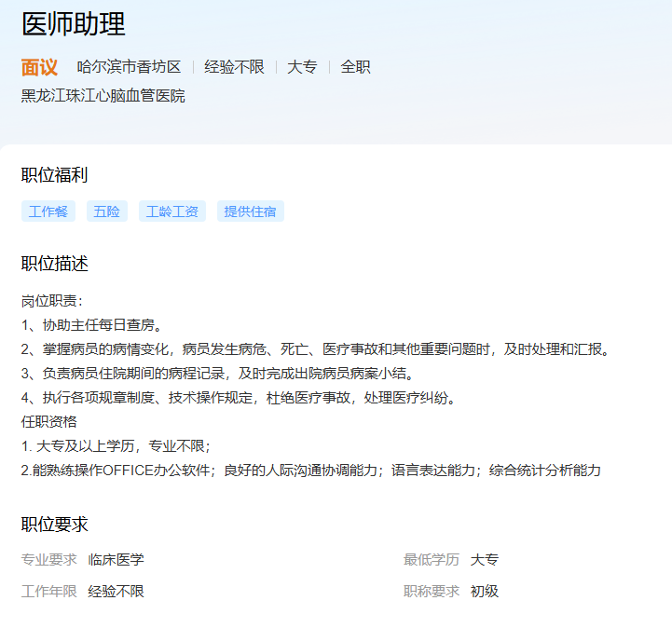Click the line about 协助主任每日查房
This screenshot has width=672, height=628.
click(x=93, y=325)
